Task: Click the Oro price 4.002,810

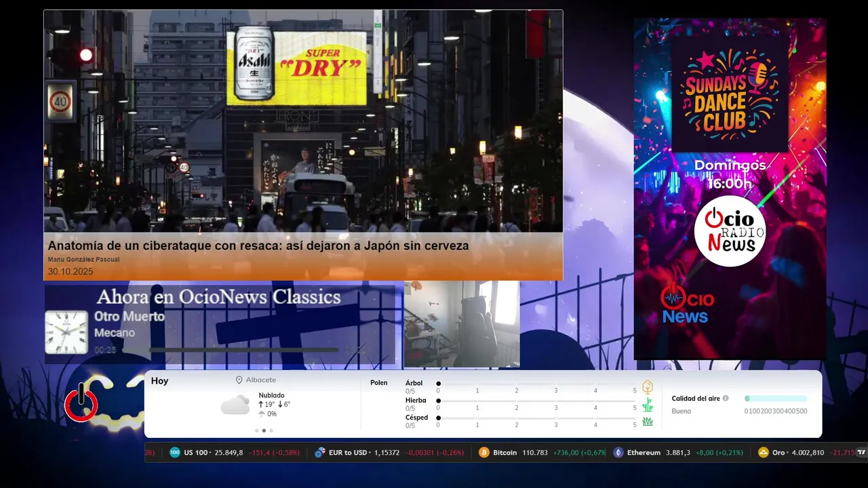Action: (x=808, y=452)
